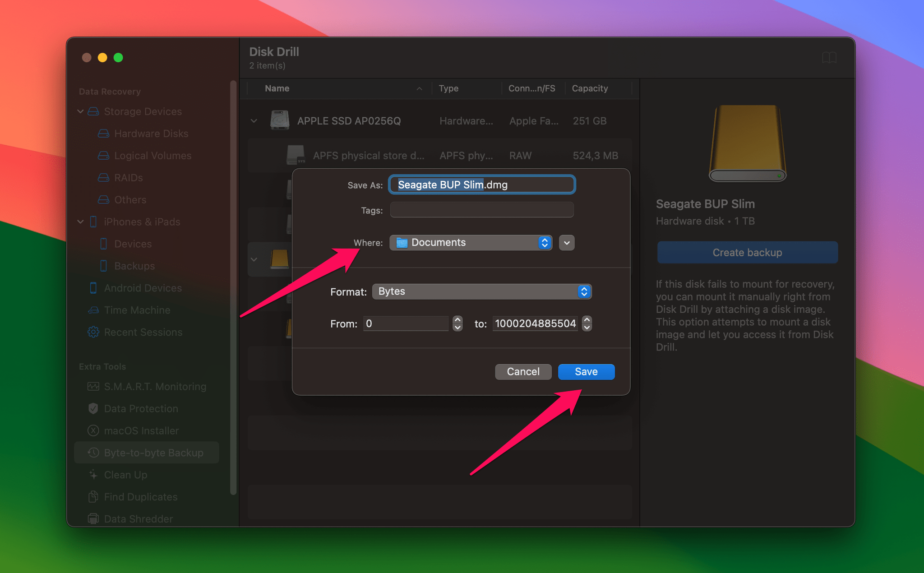Open the Data Shredder tool
Viewport: 924px width, 573px height.
point(93,518)
